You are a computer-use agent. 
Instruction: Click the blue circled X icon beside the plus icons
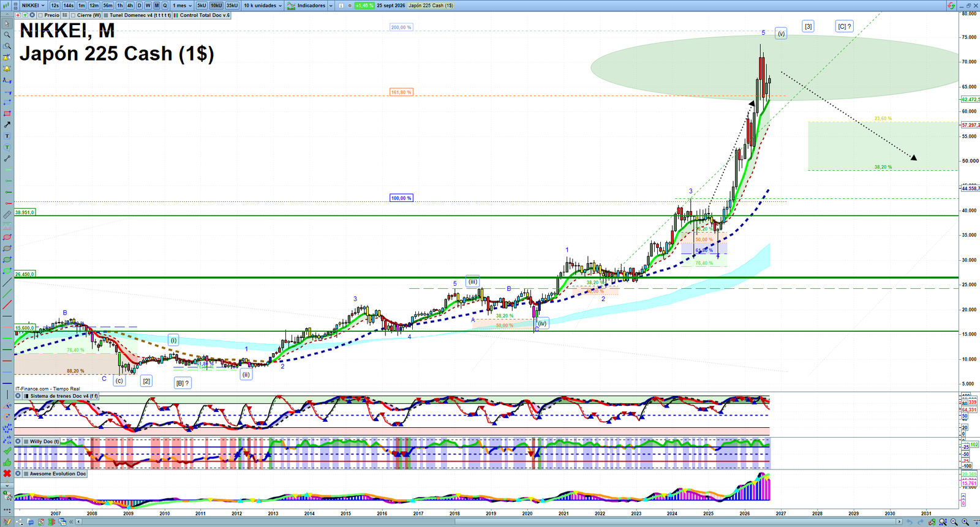[x=32, y=15]
